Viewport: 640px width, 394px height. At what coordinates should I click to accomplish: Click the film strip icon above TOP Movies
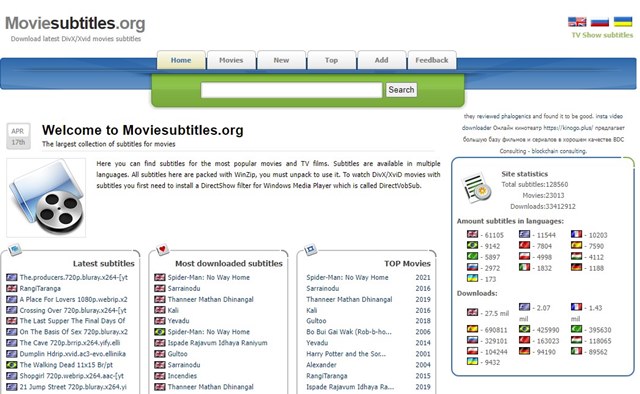click(311, 249)
